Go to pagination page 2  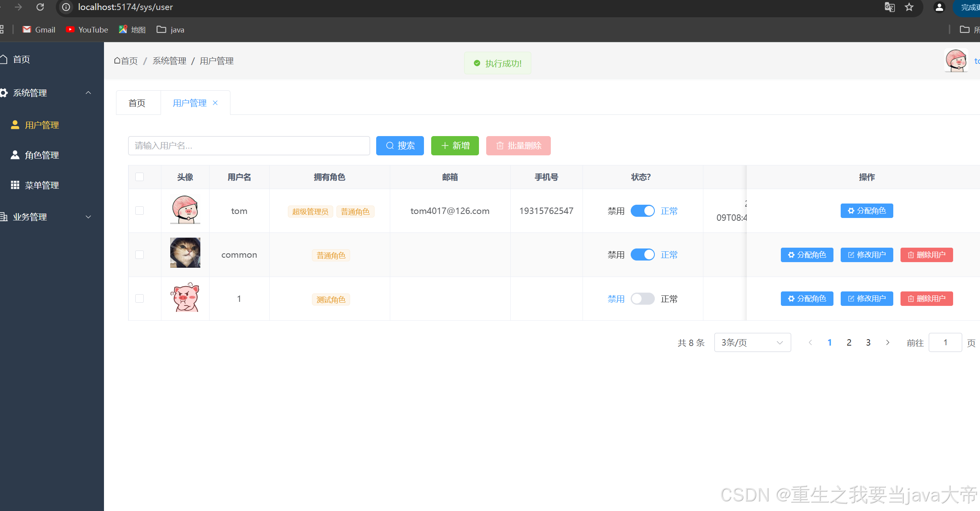[849, 342]
